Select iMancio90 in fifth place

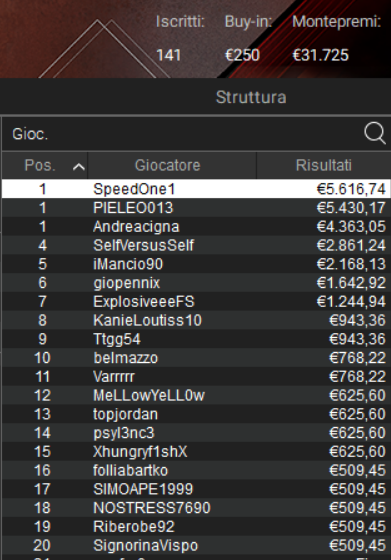pos(196,264)
